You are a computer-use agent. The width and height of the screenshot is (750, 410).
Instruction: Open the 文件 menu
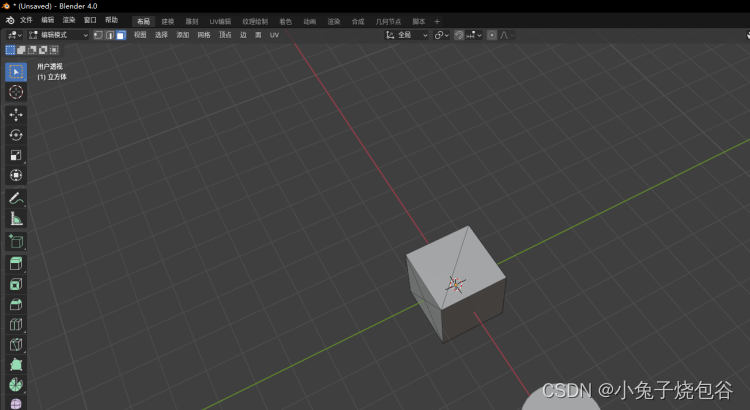pos(26,20)
